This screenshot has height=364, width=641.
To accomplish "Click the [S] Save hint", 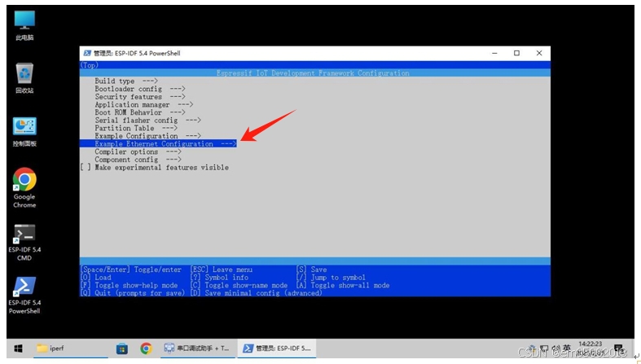I will click(311, 270).
